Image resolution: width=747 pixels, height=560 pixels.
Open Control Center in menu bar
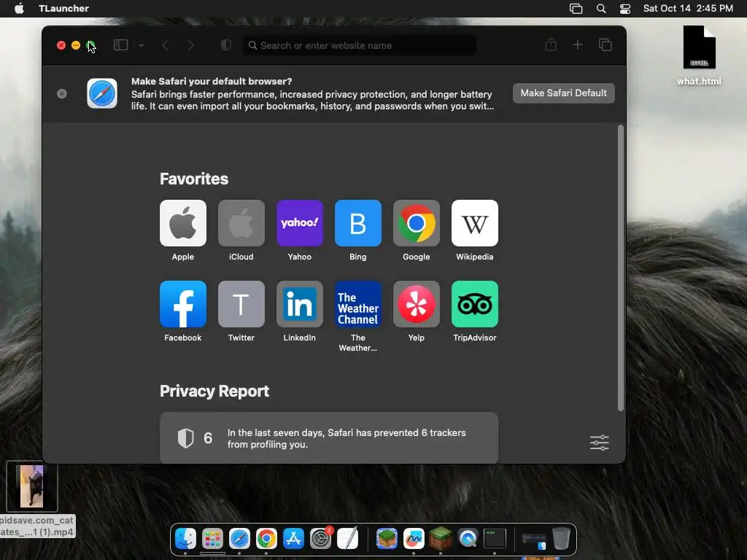click(x=625, y=8)
